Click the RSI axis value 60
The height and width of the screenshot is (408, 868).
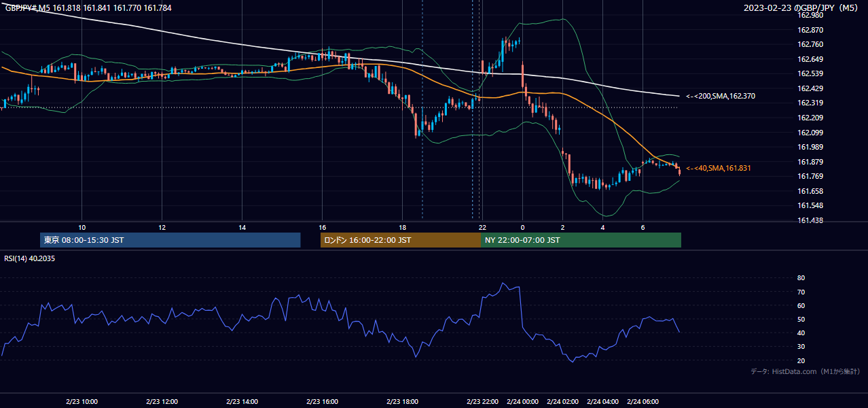801,305
